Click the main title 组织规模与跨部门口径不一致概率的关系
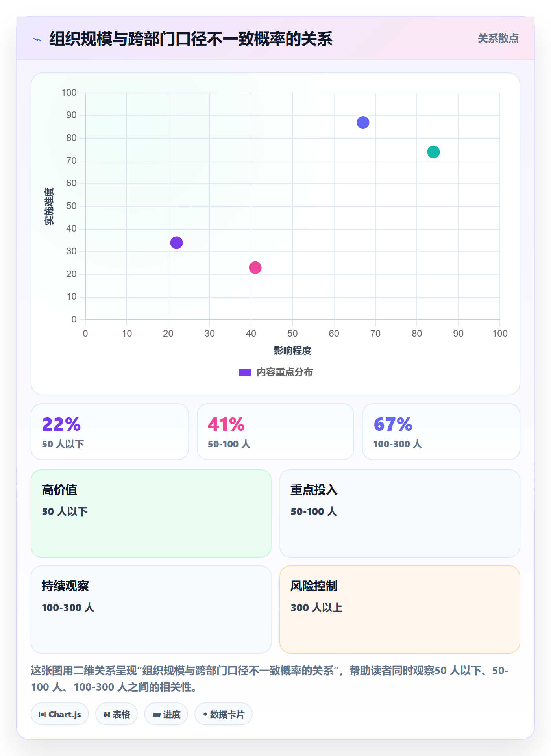This screenshot has width=551, height=756. tap(191, 39)
